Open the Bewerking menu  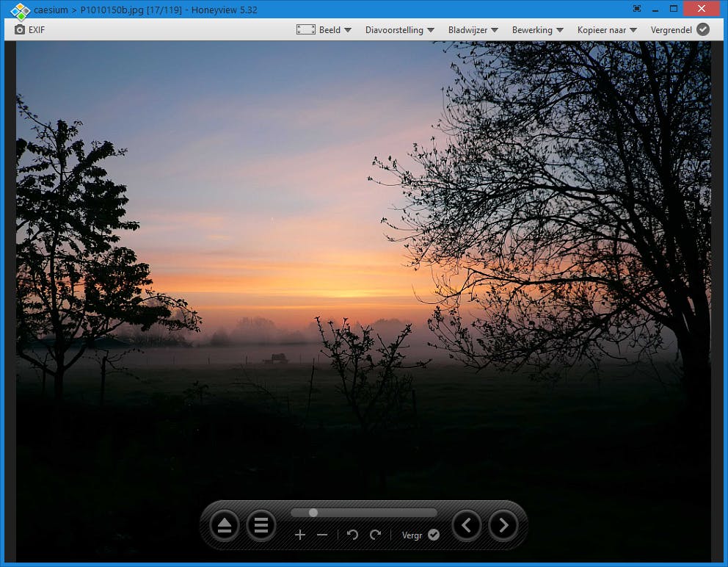tap(534, 29)
